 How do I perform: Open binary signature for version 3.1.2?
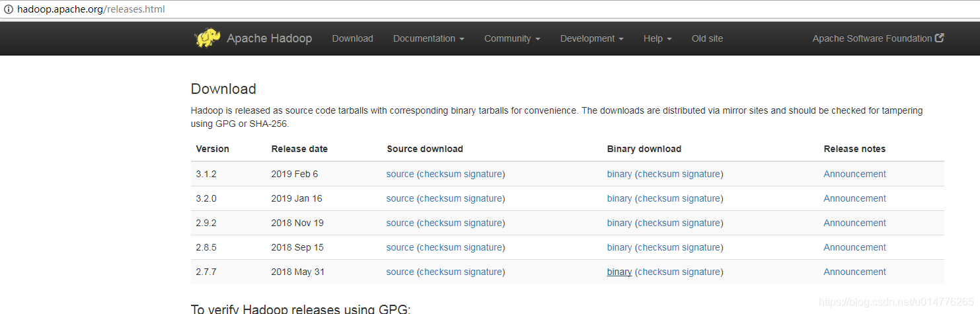pos(700,174)
